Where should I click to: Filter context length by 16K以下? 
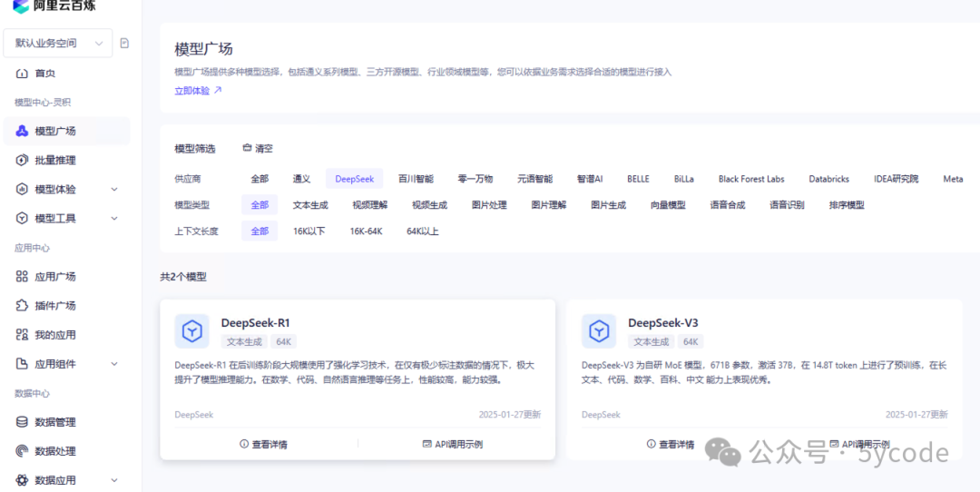[x=309, y=231]
